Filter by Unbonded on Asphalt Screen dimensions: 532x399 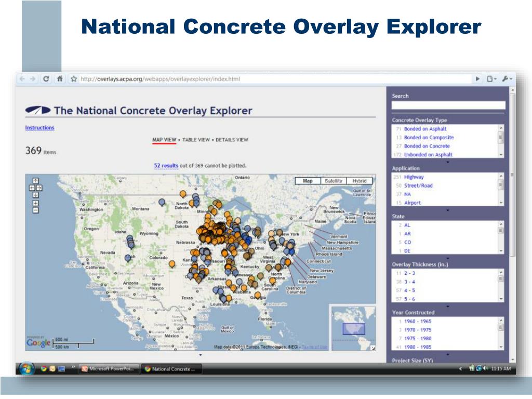[428, 155]
